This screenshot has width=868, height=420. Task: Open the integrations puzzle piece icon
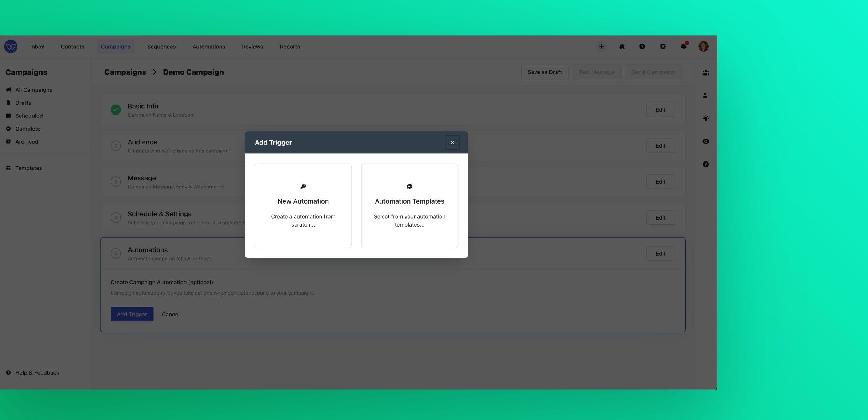point(621,46)
